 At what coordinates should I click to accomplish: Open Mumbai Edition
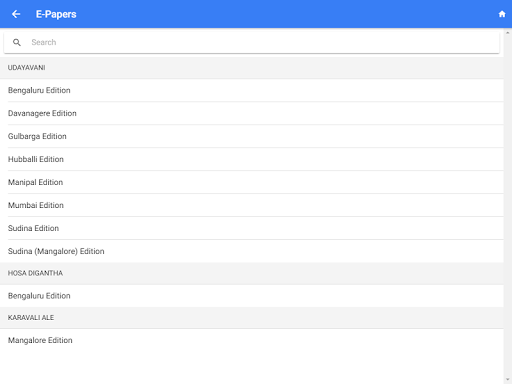click(252, 205)
